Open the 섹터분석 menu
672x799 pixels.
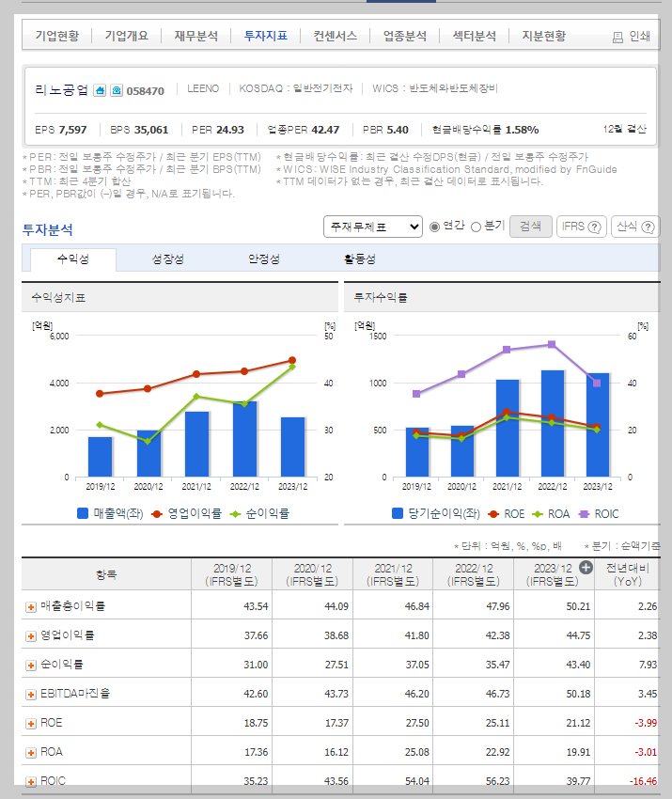[x=474, y=36]
